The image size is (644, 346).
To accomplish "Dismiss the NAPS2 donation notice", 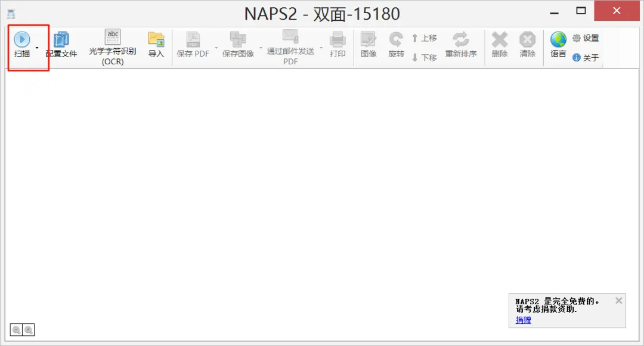I will (618, 301).
